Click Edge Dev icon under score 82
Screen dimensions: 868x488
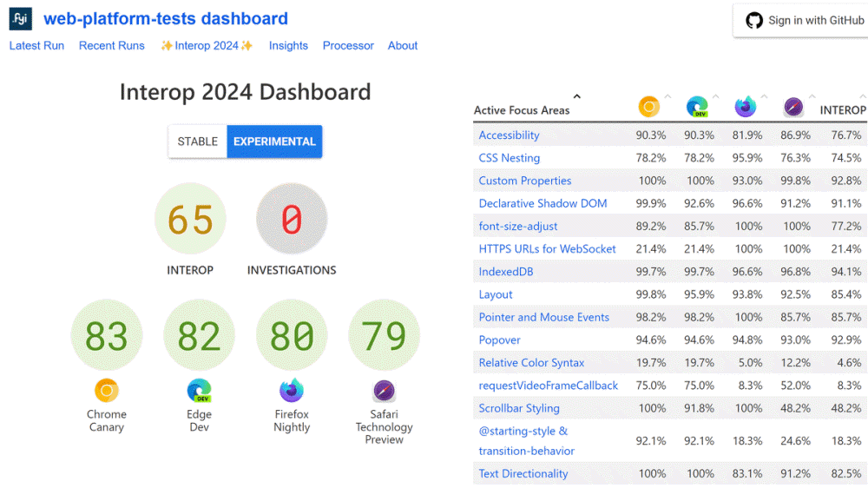[x=200, y=391]
